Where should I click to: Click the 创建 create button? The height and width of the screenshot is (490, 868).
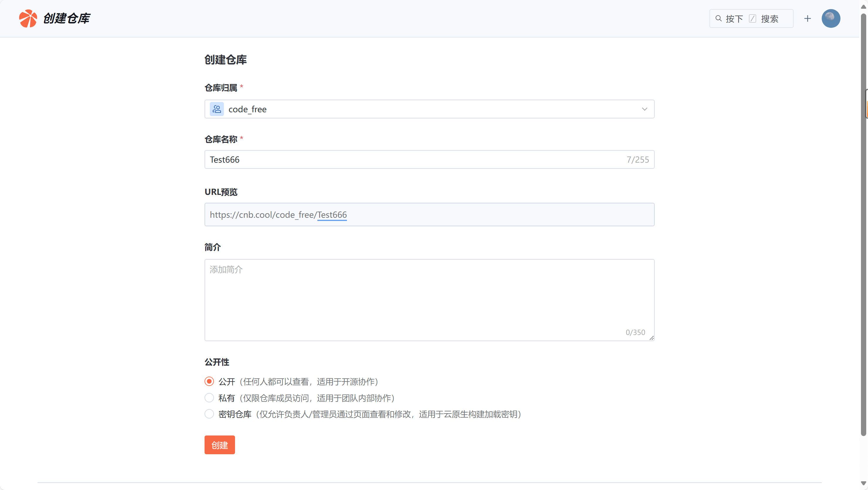pyautogui.click(x=219, y=445)
